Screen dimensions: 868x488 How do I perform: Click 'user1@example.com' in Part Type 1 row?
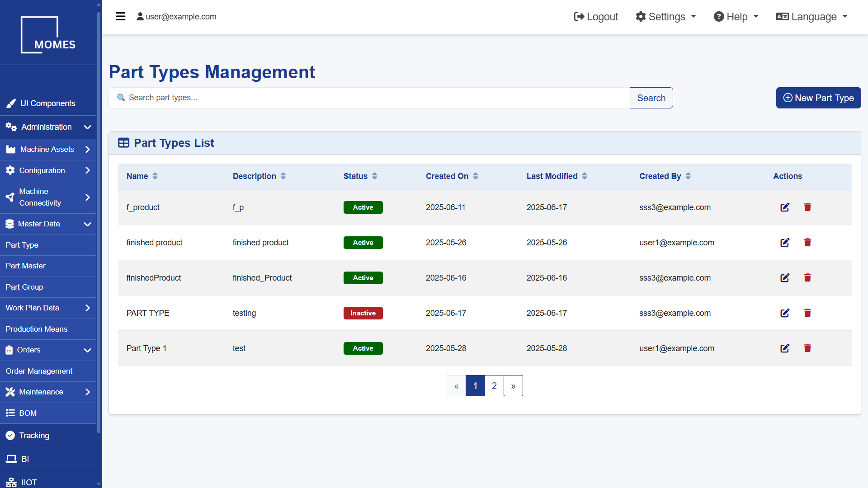pyautogui.click(x=677, y=348)
